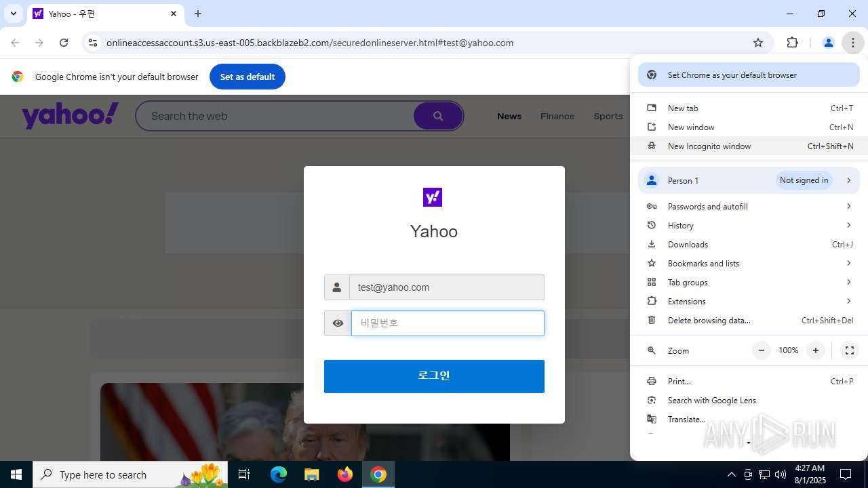The height and width of the screenshot is (488, 868).
Task: Toggle fullscreen mode icon
Action: (849, 350)
